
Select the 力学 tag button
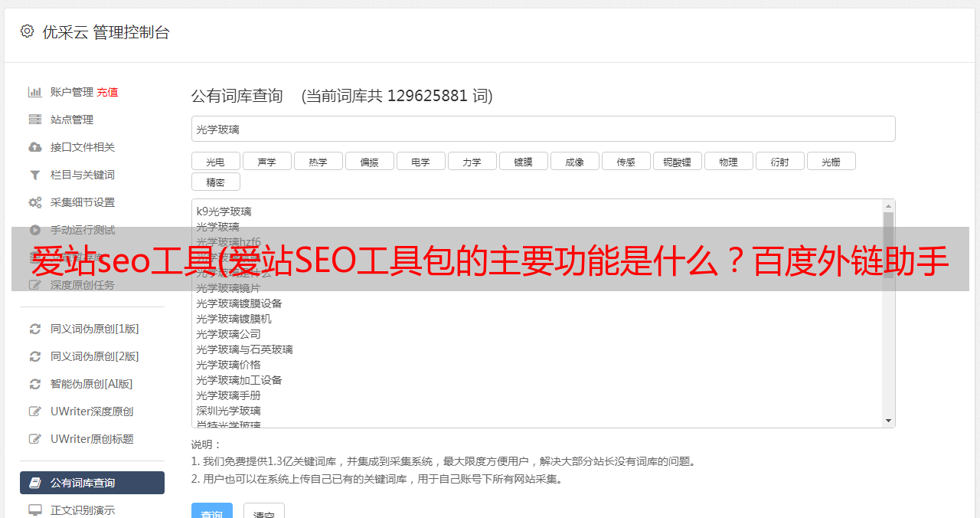coord(472,161)
